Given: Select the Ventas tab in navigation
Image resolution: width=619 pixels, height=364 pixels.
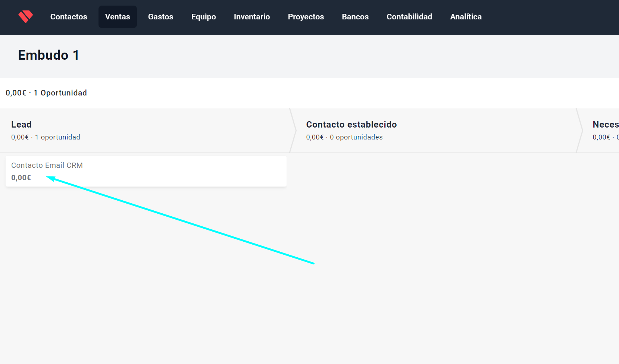Looking at the screenshot, I should coord(118,17).
